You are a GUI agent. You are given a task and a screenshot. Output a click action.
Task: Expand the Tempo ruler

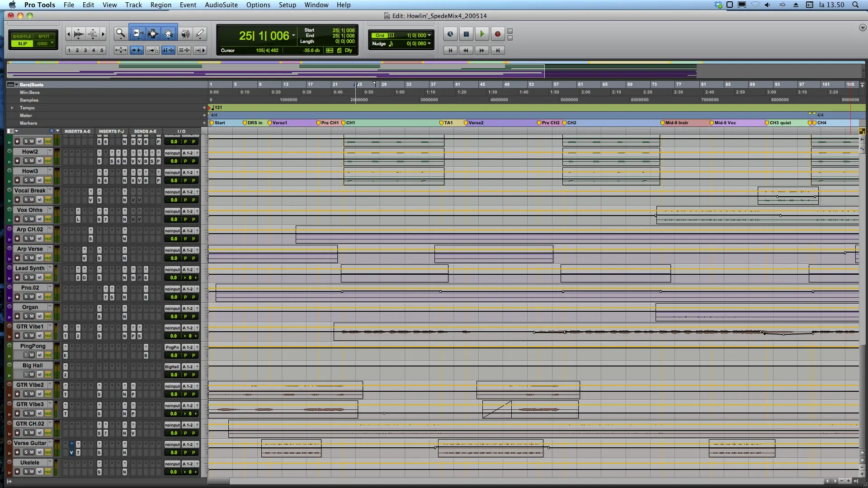[12, 108]
